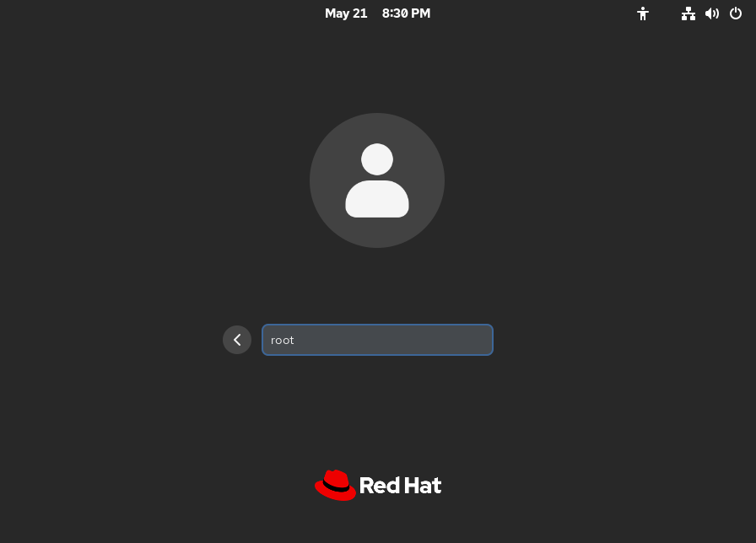Click the wired network status icon
Viewport: 756px width, 543px height.
[x=688, y=13]
